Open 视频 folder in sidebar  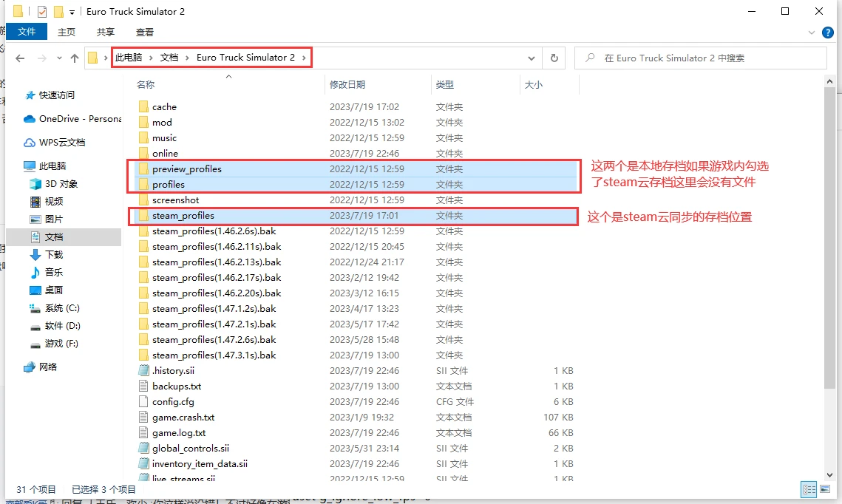46,201
